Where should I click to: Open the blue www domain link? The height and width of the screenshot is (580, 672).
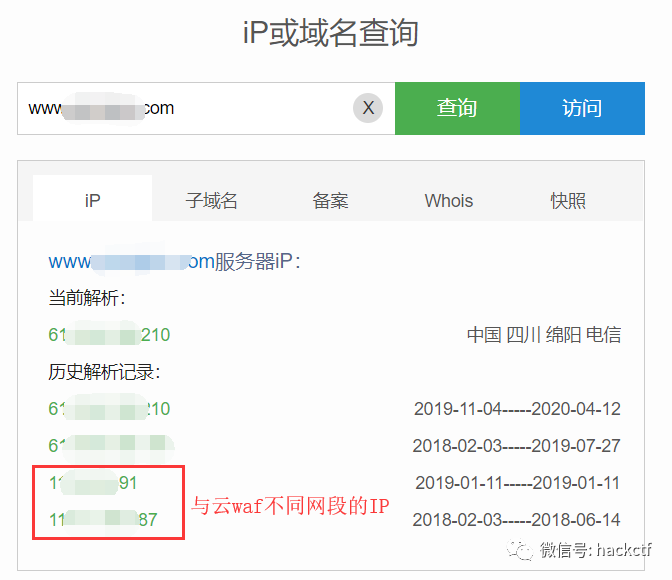click(x=131, y=261)
